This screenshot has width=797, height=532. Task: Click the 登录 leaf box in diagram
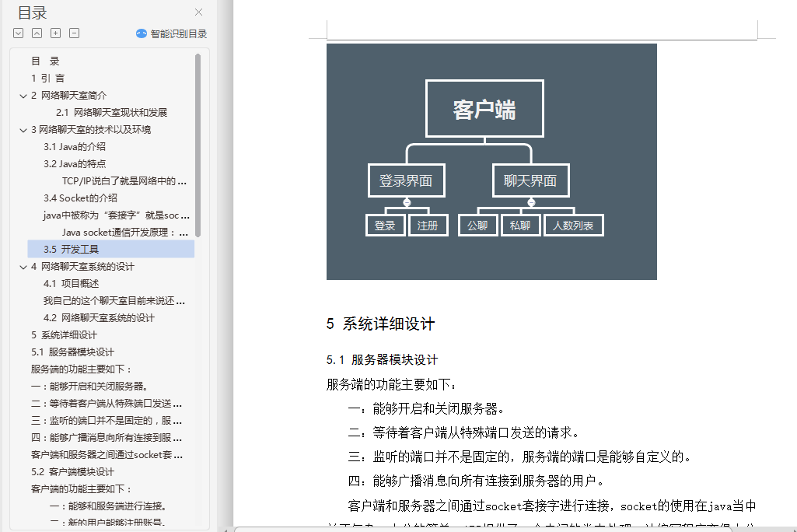click(x=386, y=226)
